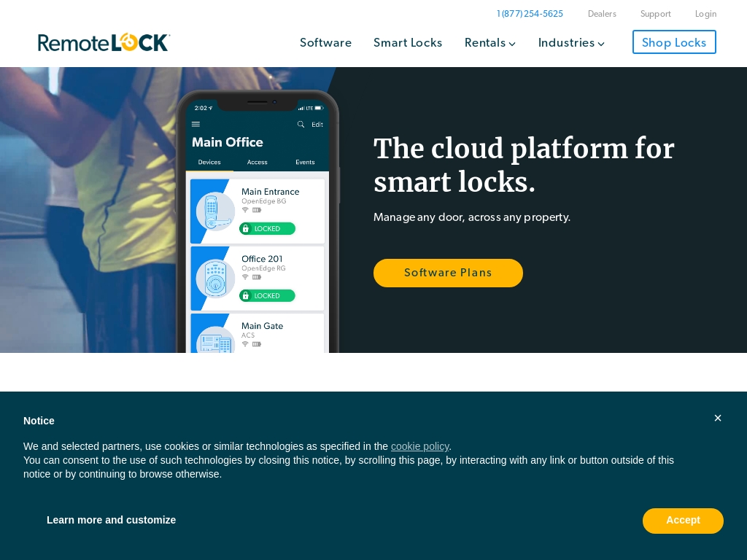The height and width of the screenshot is (560, 747).
Task: Click the search magnifier in phone mockup
Action: point(301,124)
